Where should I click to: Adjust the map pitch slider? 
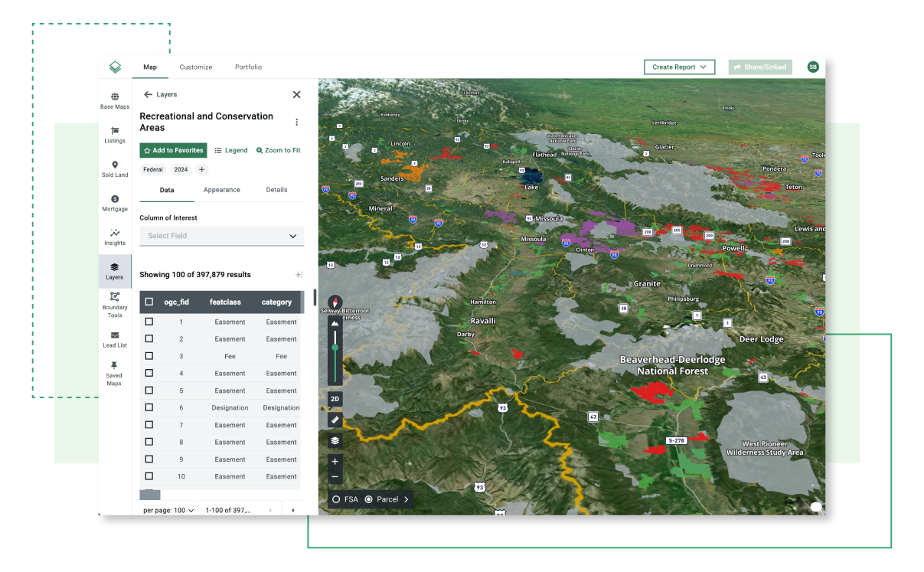335,348
